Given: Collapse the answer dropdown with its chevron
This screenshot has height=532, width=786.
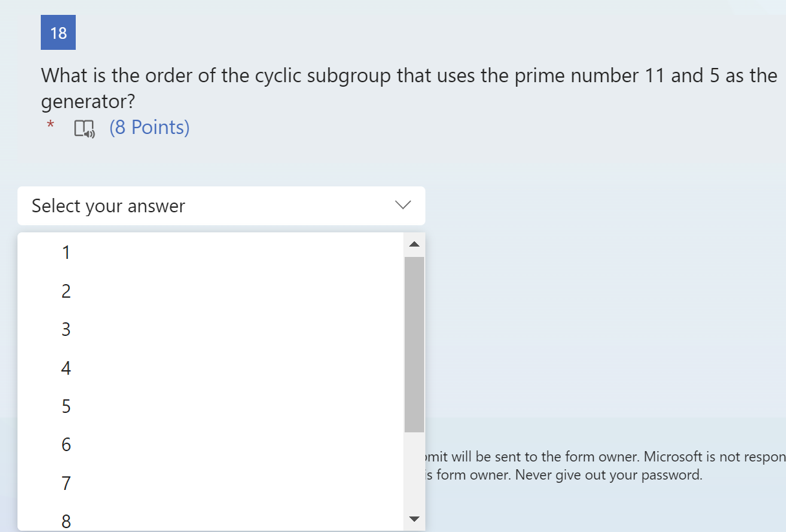Looking at the screenshot, I should pos(402,205).
